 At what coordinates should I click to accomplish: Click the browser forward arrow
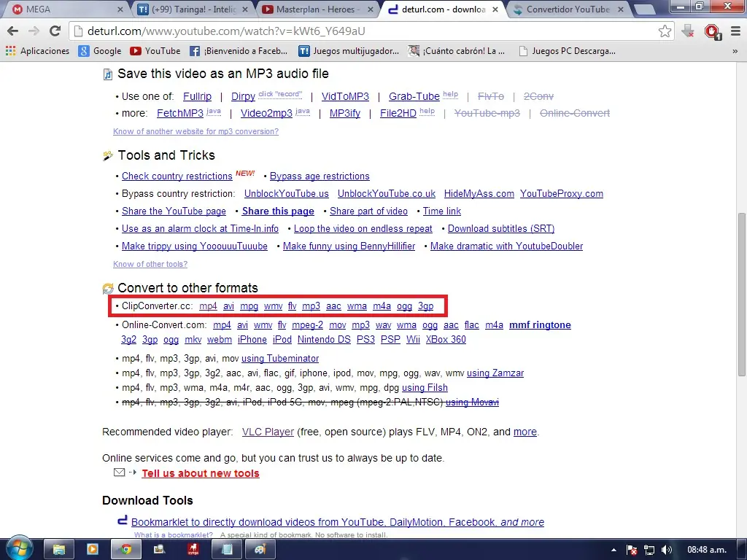click(34, 31)
